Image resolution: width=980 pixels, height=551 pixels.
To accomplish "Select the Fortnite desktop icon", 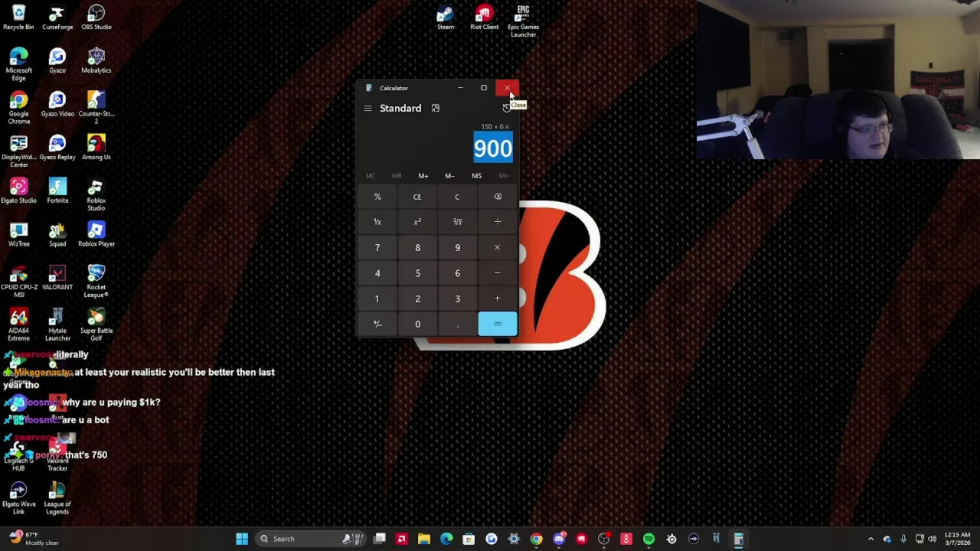I will pyautogui.click(x=57, y=191).
